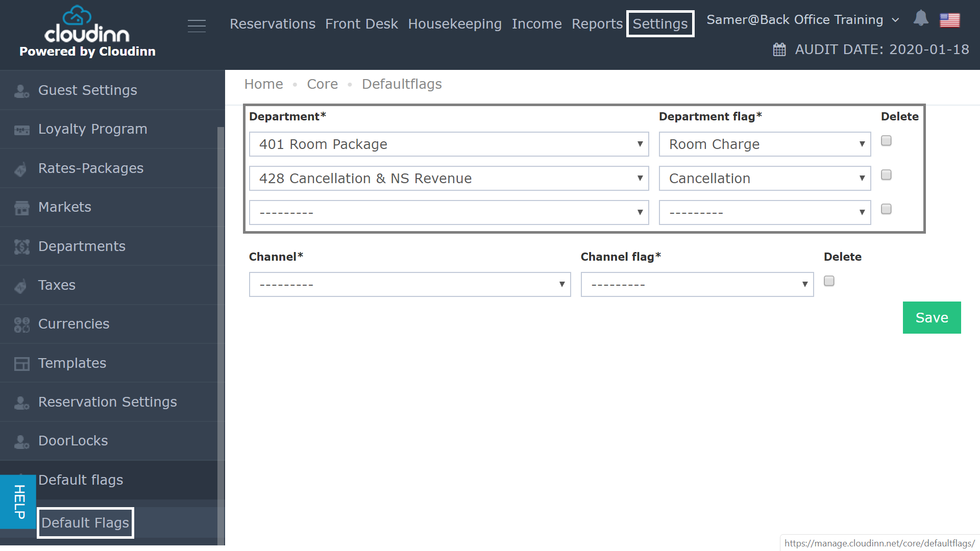Open the Settings menu
The height and width of the screenshot is (551, 980).
[660, 24]
